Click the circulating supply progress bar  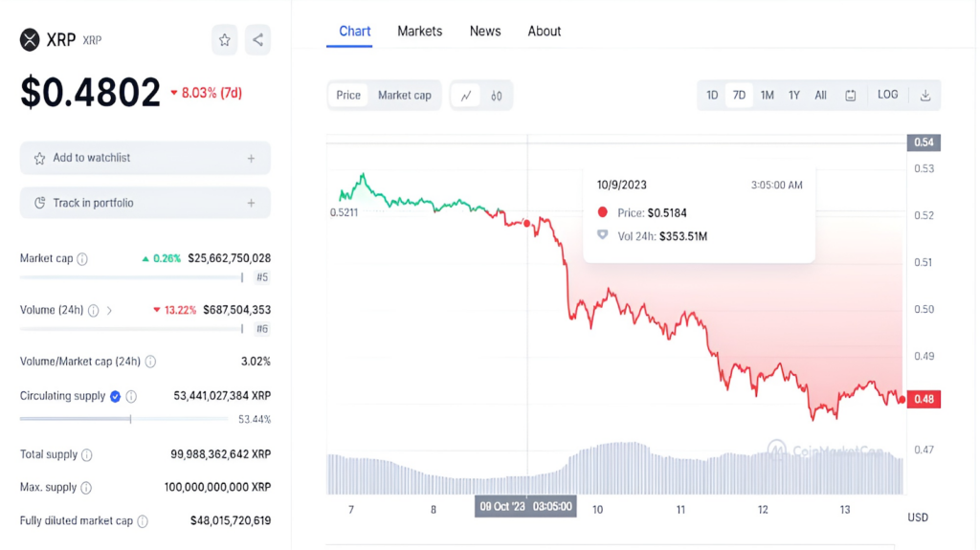(123, 419)
